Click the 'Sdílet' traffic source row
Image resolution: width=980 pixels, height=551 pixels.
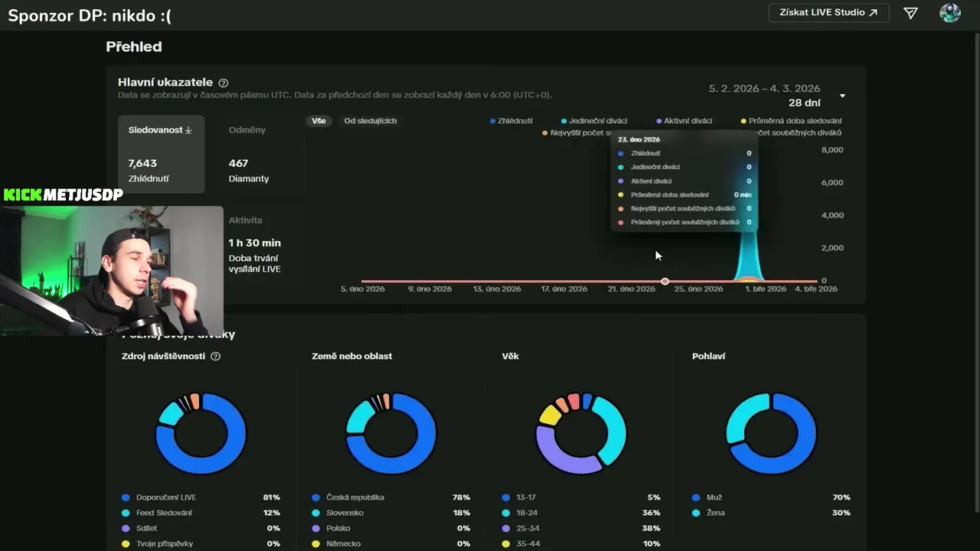pyautogui.click(x=201, y=528)
